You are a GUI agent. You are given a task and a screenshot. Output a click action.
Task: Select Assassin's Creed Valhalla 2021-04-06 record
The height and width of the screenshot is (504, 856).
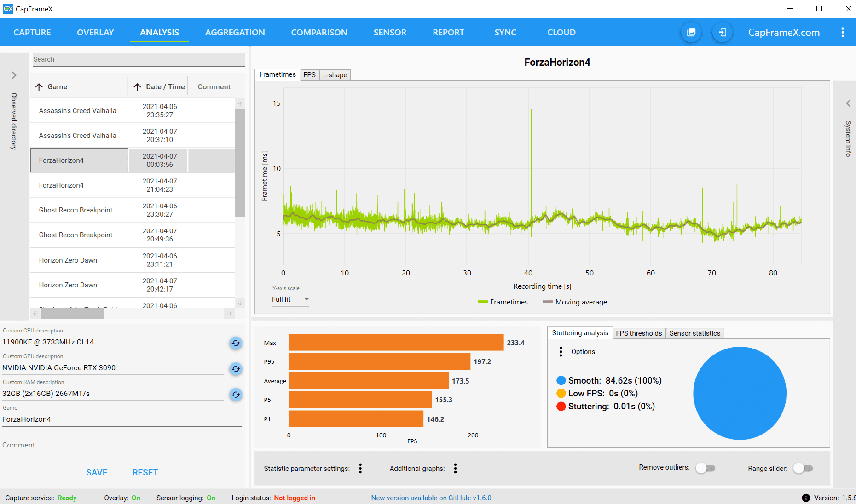pos(133,111)
